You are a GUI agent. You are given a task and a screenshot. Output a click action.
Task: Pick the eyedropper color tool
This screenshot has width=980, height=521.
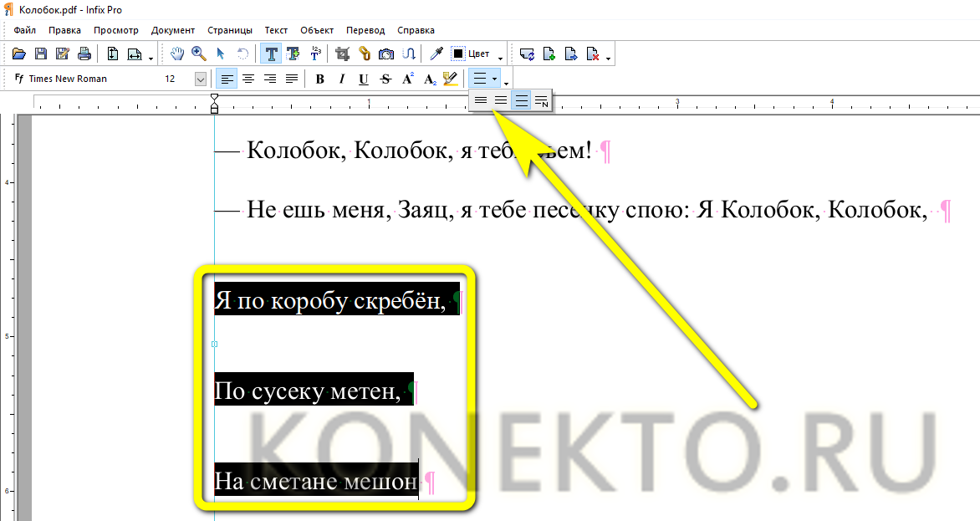[x=436, y=54]
